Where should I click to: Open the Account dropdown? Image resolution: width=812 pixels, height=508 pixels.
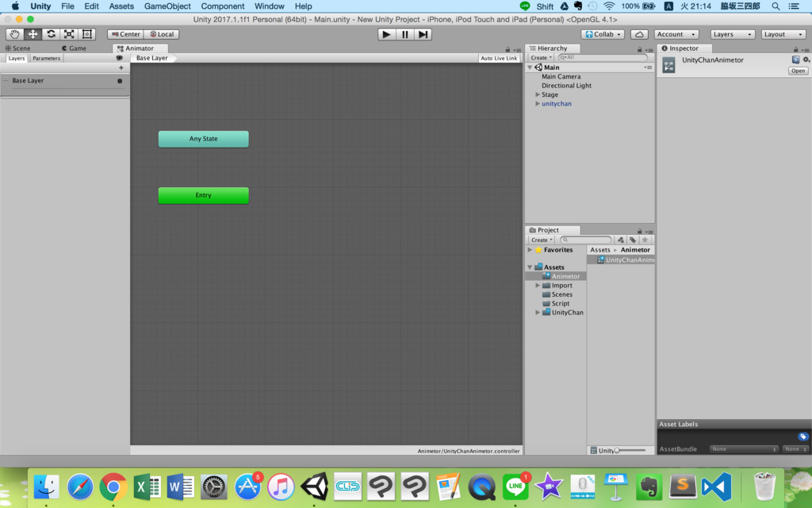676,34
